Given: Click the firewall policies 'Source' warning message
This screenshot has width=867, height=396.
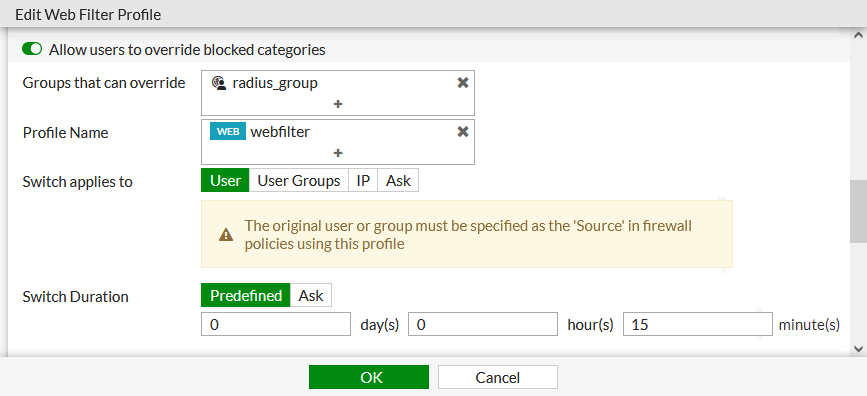Looking at the screenshot, I should [x=468, y=235].
